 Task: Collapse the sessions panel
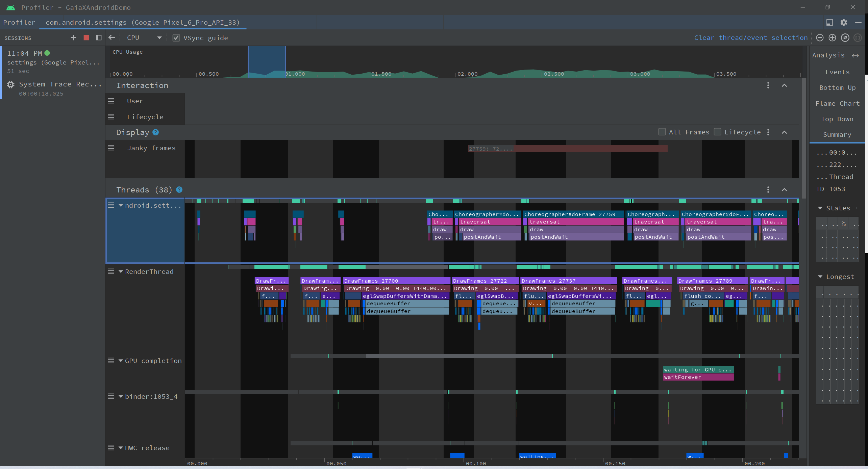(x=99, y=38)
